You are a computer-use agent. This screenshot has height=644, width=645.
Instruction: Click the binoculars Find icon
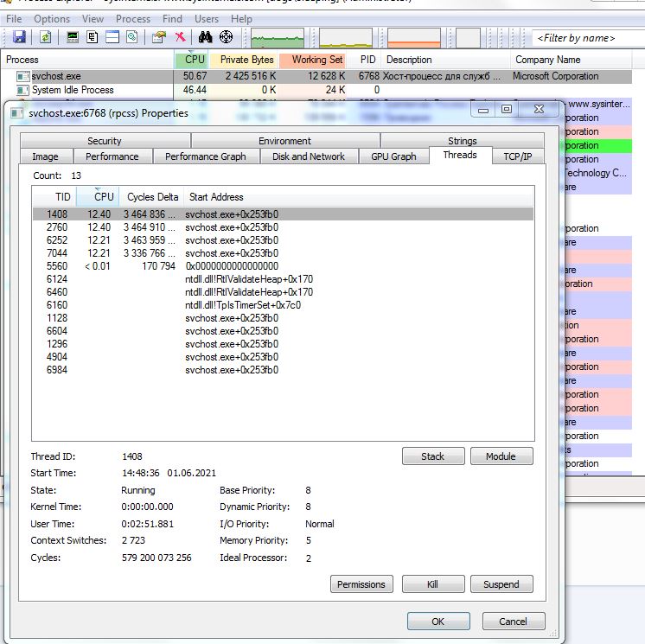[206, 37]
